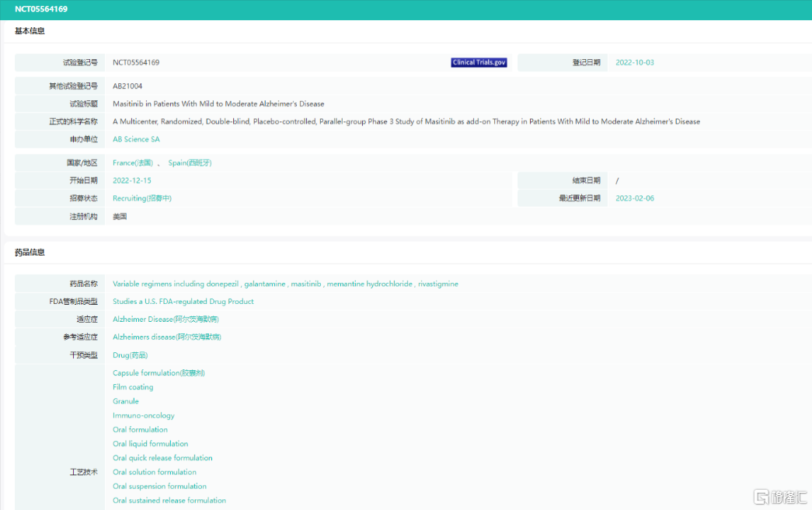The width and height of the screenshot is (812, 510).
Task: Click the 申办单位 row label
Action: pos(83,139)
